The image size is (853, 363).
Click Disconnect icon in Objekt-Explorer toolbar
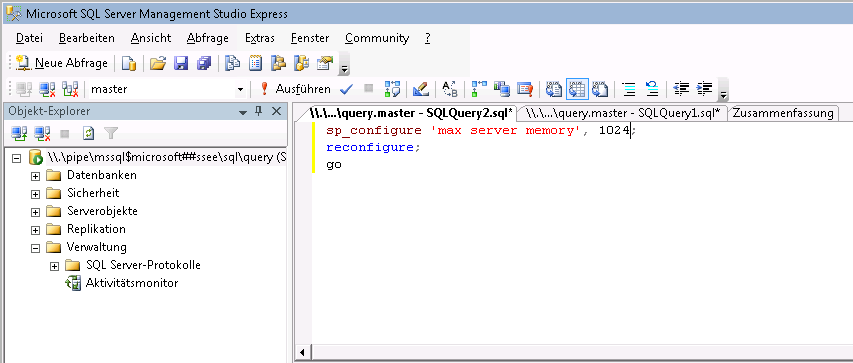pyautogui.click(x=42, y=133)
